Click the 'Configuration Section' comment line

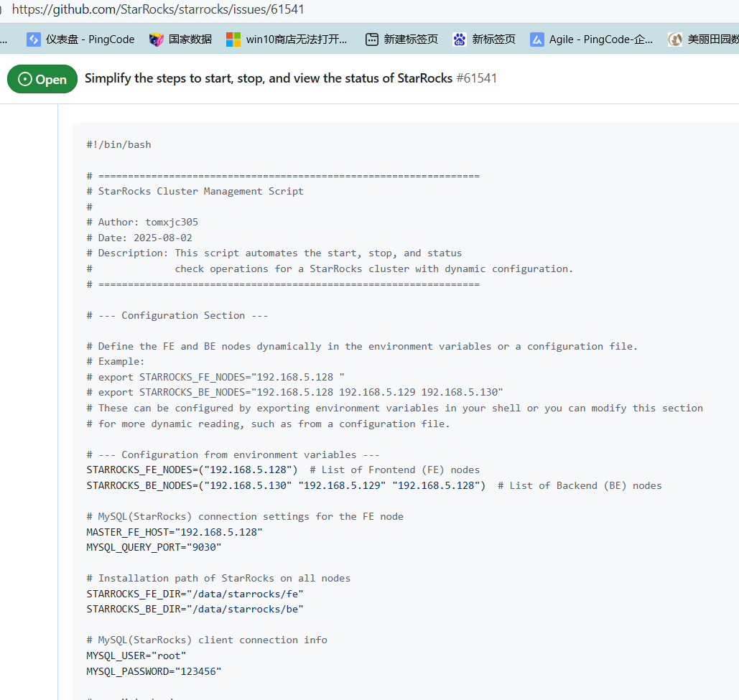177,315
